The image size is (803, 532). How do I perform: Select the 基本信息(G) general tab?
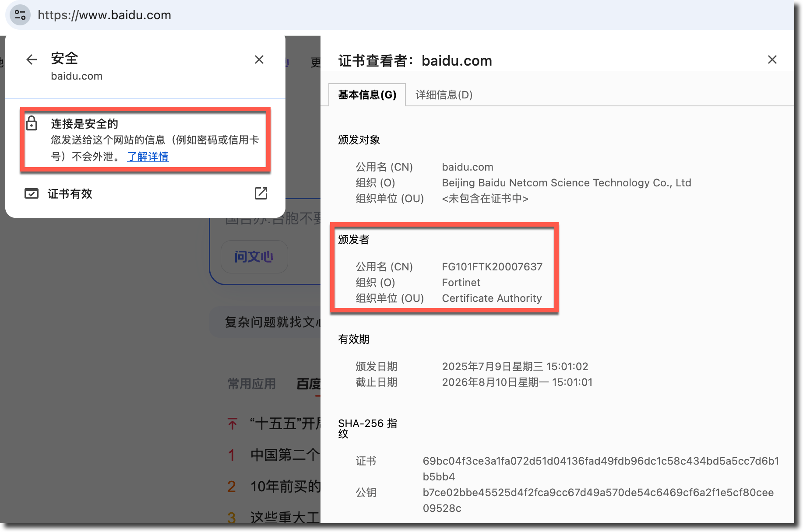pyautogui.click(x=367, y=95)
